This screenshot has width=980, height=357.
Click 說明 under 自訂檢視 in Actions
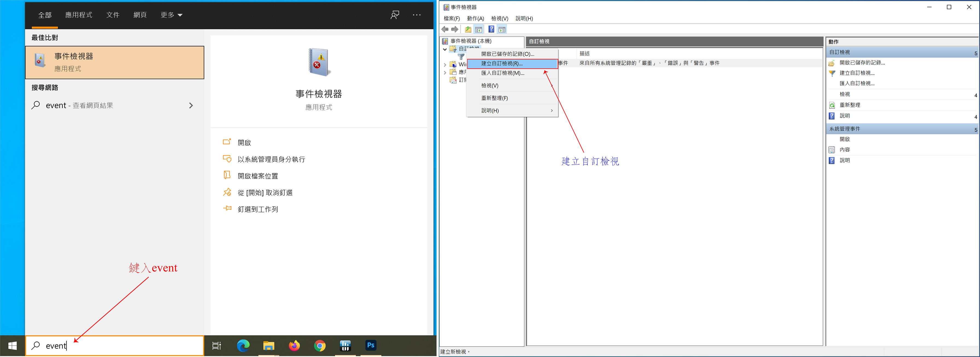[845, 116]
